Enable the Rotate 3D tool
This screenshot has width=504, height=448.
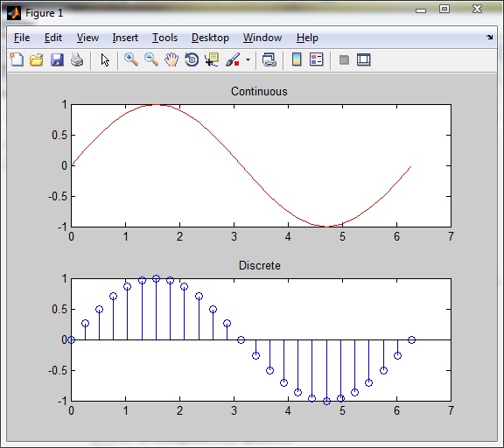[x=192, y=59]
